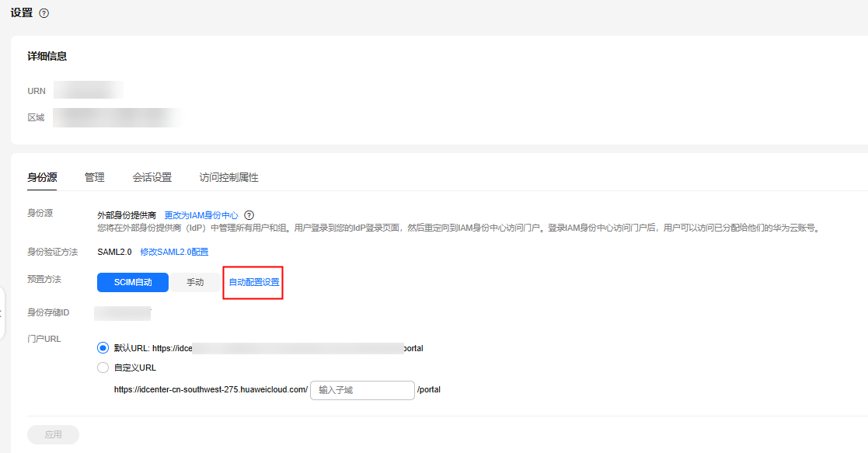Switch to the 身份源 tab
868x453 pixels.
coord(42,177)
